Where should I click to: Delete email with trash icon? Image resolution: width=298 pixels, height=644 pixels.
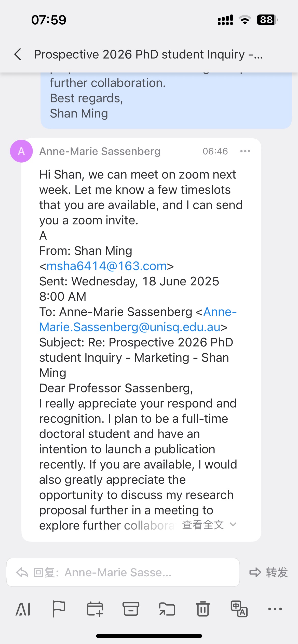[x=203, y=609]
